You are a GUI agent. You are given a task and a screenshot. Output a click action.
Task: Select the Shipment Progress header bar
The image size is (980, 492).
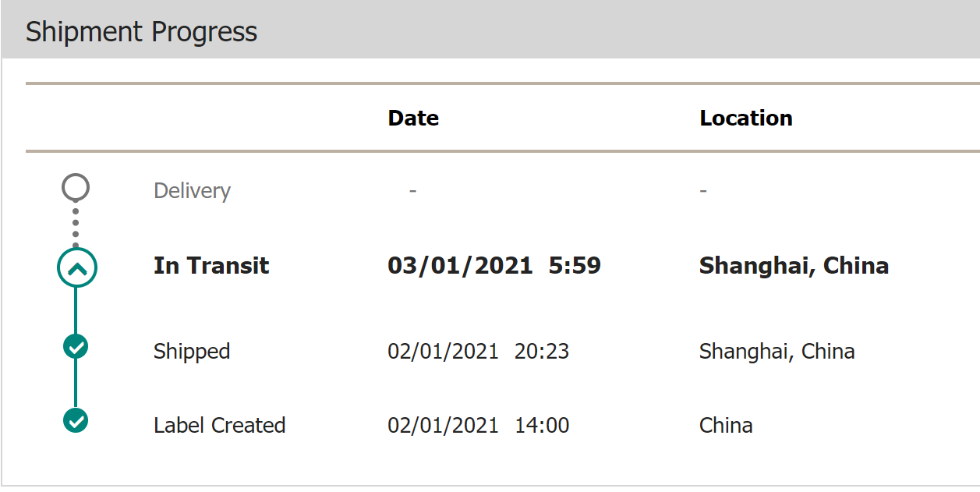[490, 30]
